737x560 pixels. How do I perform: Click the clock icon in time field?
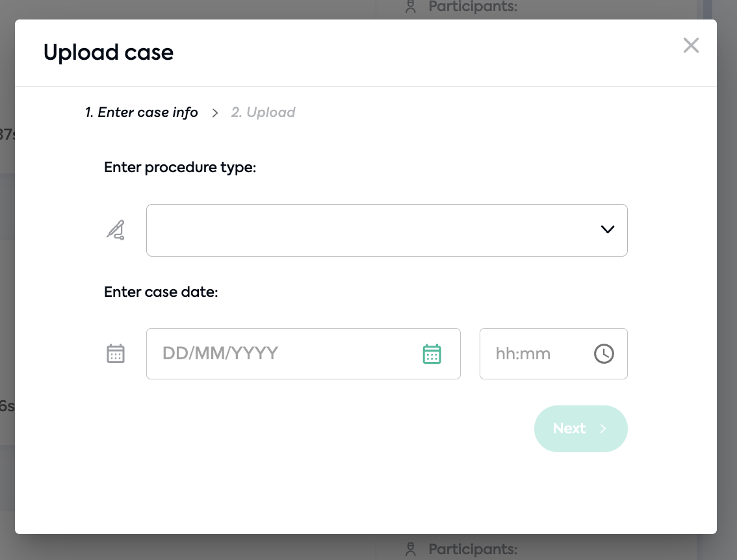(604, 354)
